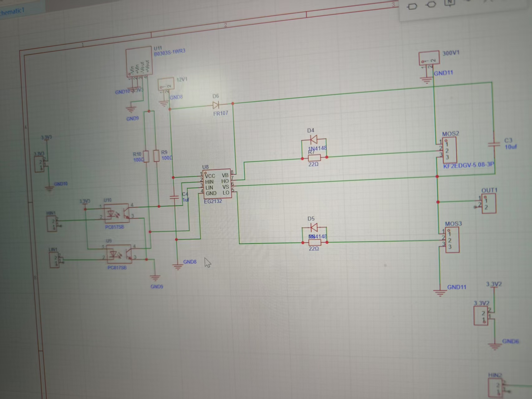Click the GND11 ground symbol below MOS3
This screenshot has height=399, width=532.
440,293
